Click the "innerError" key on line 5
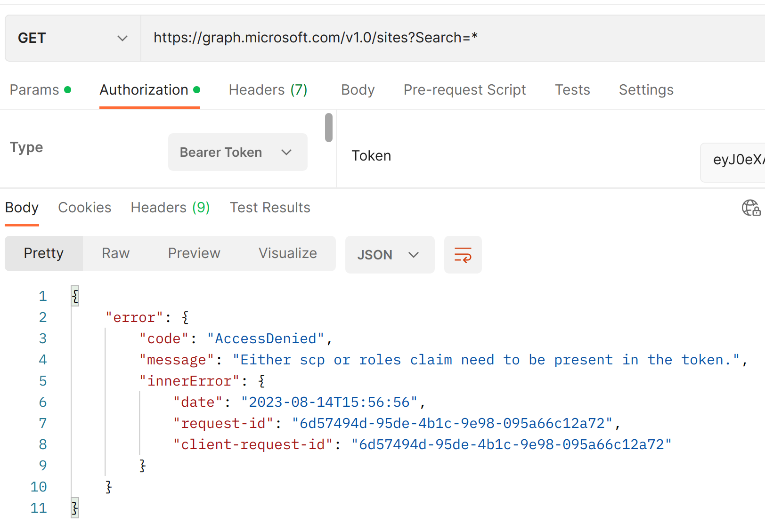 pos(189,381)
